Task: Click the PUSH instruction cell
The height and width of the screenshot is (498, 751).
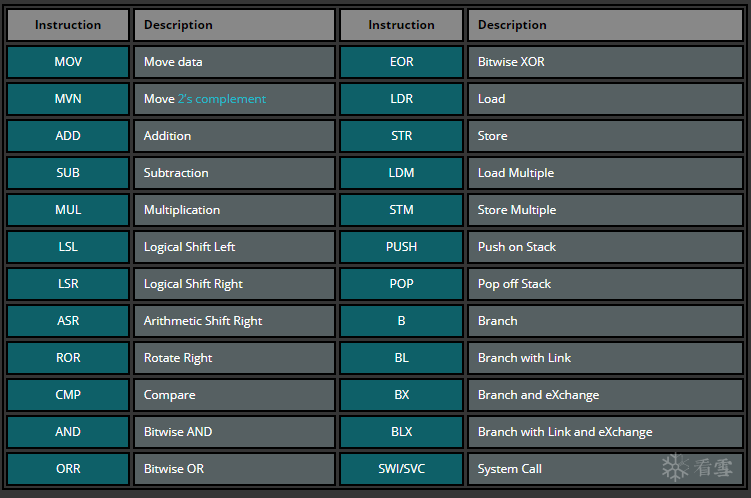Action: [x=401, y=247]
